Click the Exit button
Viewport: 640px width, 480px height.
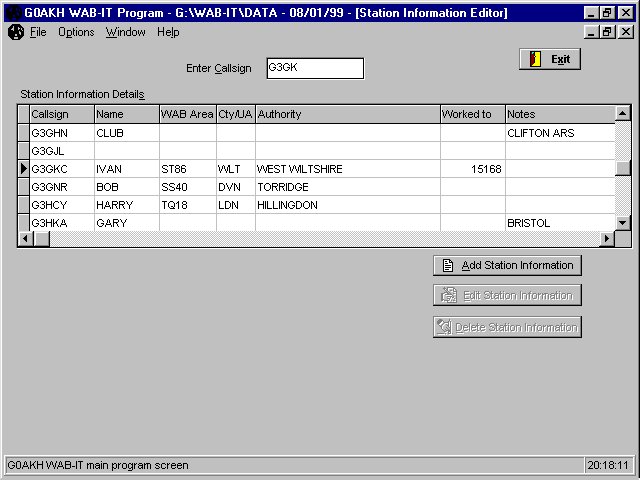coord(550,59)
